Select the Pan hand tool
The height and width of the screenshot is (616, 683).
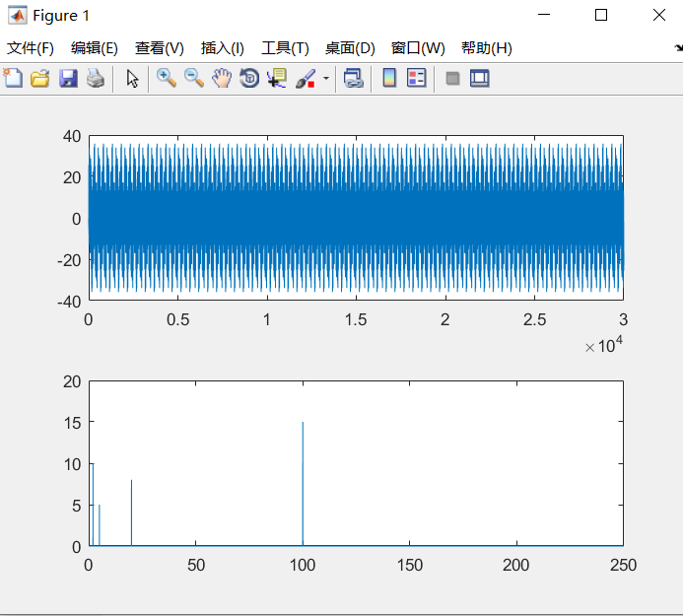222,79
